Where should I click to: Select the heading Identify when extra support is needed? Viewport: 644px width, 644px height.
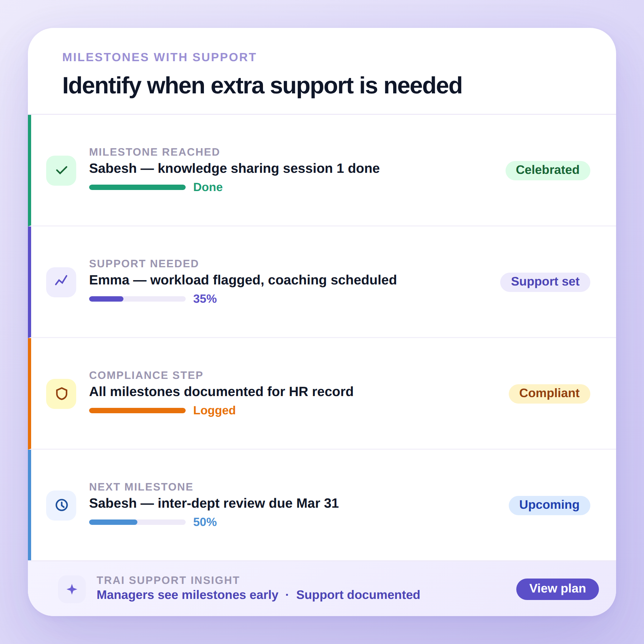(x=262, y=86)
